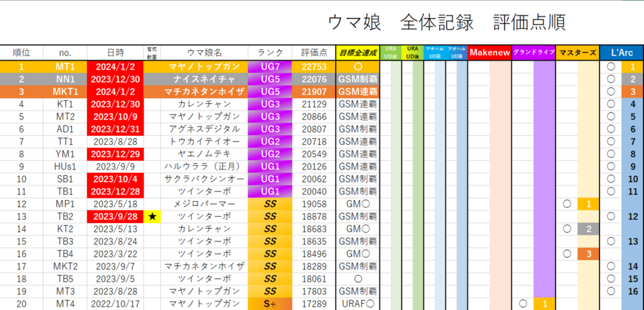The width and height of the screenshot is (644, 310).
Task: Click the score 19058
Action: pyautogui.click(x=314, y=204)
